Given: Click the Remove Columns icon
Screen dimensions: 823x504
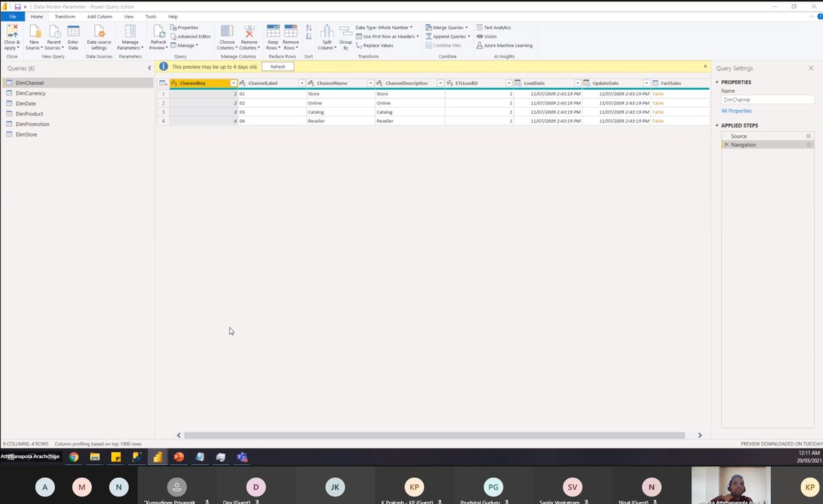Looking at the screenshot, I should pos(250,31).
